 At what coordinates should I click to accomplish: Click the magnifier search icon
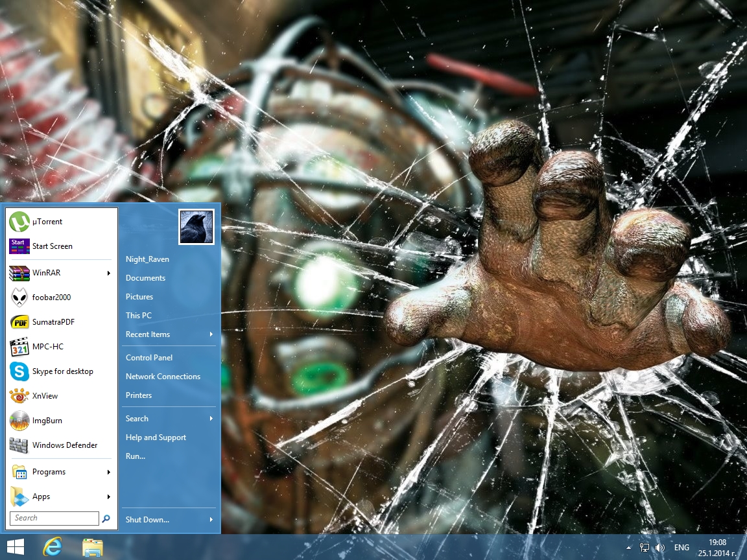tap(106, 518)
